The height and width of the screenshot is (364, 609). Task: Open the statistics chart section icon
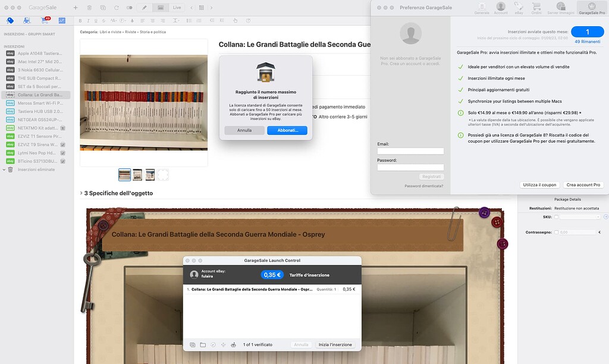click(62, 21)
